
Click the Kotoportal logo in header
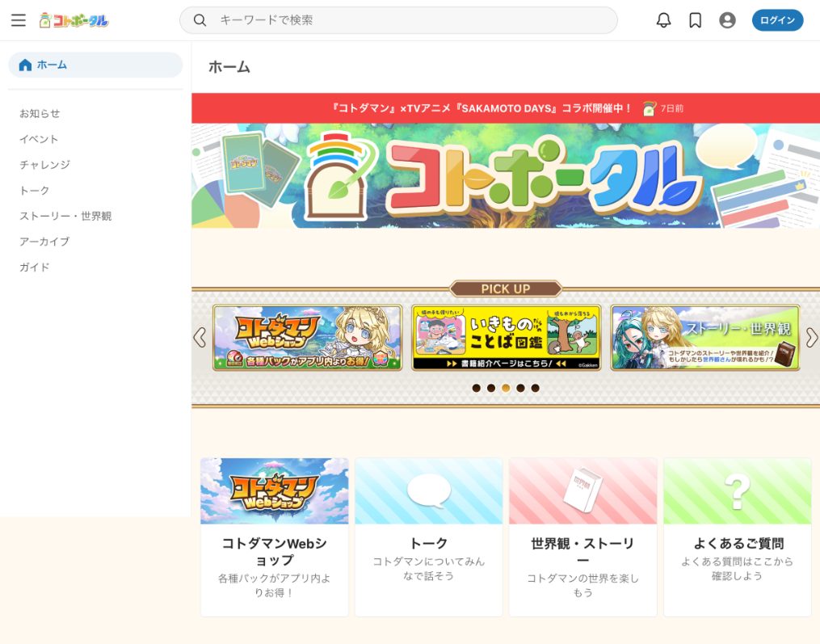click(74, 20)
